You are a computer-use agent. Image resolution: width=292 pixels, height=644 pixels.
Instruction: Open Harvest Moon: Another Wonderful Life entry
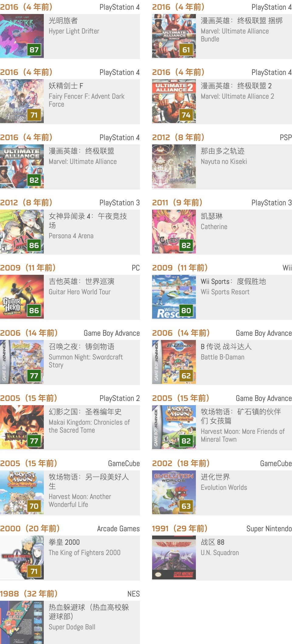coord(80,501)
